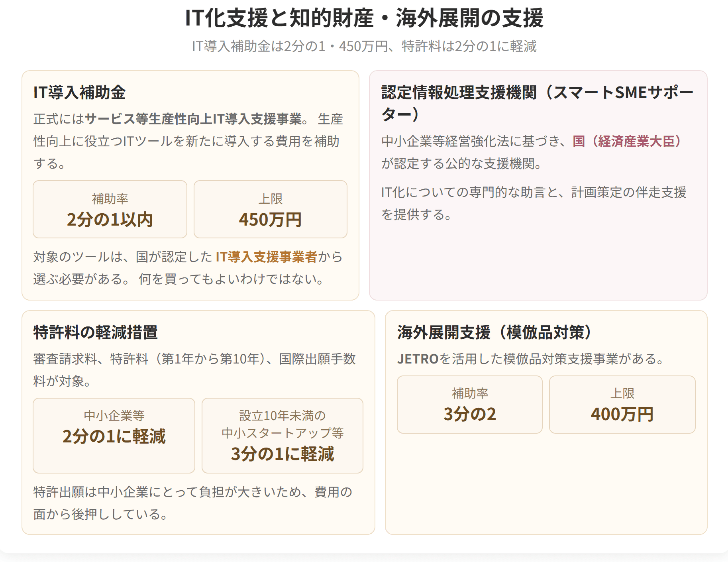This screenshot has height=562, width=728.
Task: Click text が認定する公的な支援機関
Action: 461,163
